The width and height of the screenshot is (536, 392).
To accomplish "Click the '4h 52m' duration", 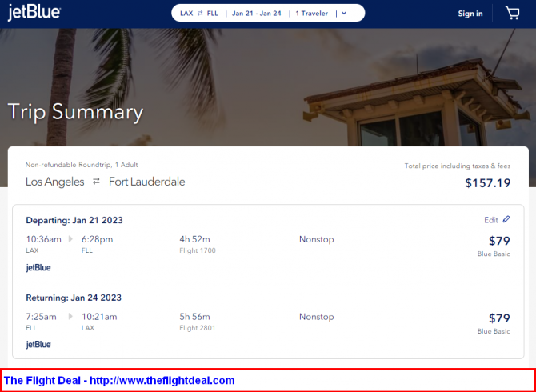I will 195,239.
